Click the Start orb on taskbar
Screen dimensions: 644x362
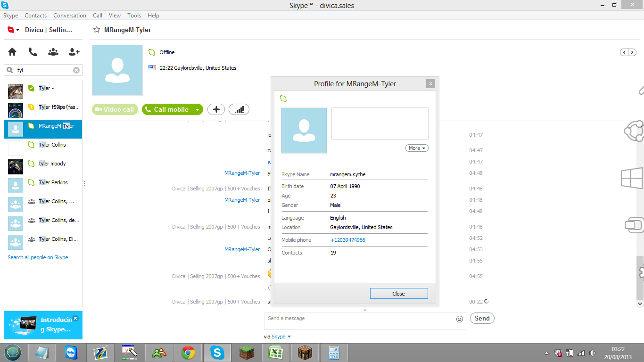[x=13, y=353]
